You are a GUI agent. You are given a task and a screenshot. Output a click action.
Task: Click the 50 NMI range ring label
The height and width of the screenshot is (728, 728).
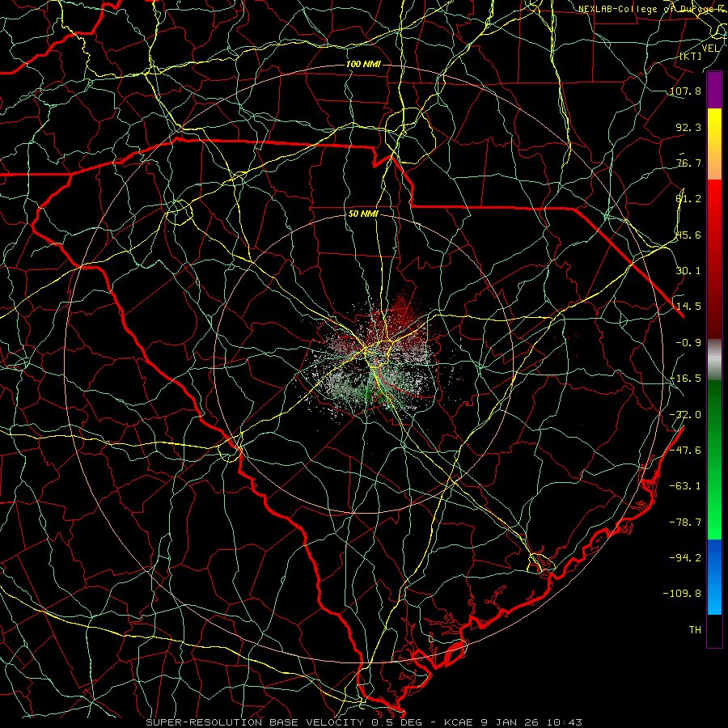tap(363, 214)
